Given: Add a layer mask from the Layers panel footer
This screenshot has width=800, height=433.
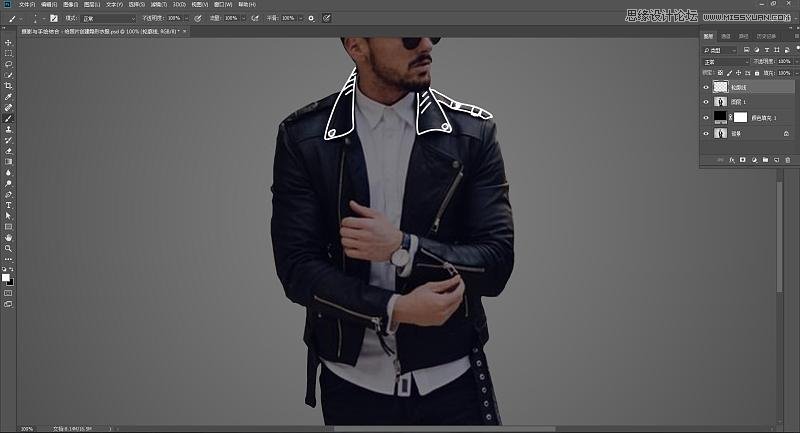Looking at the screenshot, I should click(x=743, y=160).
